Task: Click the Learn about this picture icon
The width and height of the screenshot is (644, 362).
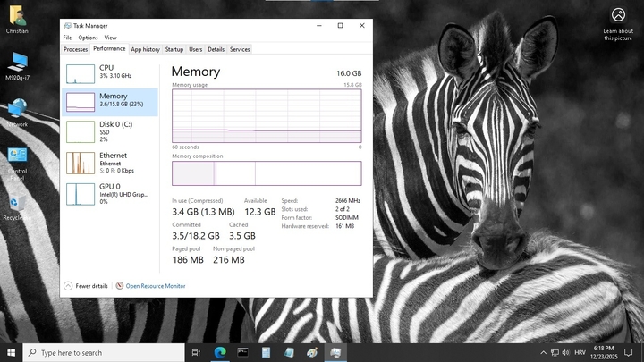Action: click(x=618, y=15)
